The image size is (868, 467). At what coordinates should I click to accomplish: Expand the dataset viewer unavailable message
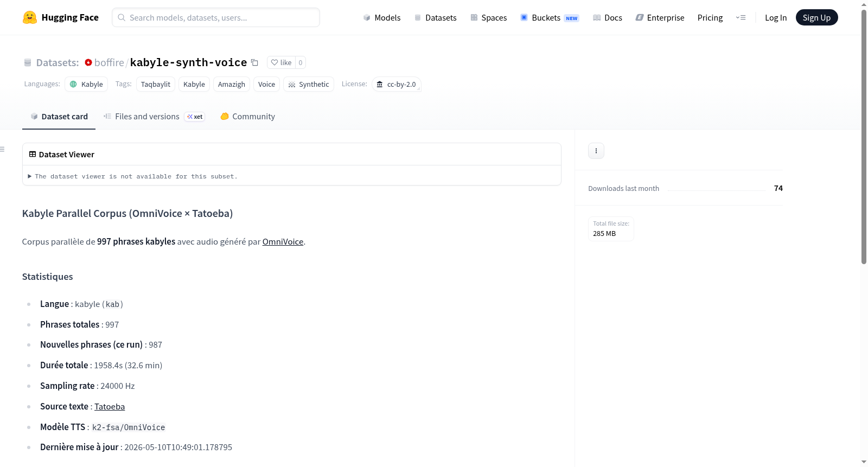133,176
